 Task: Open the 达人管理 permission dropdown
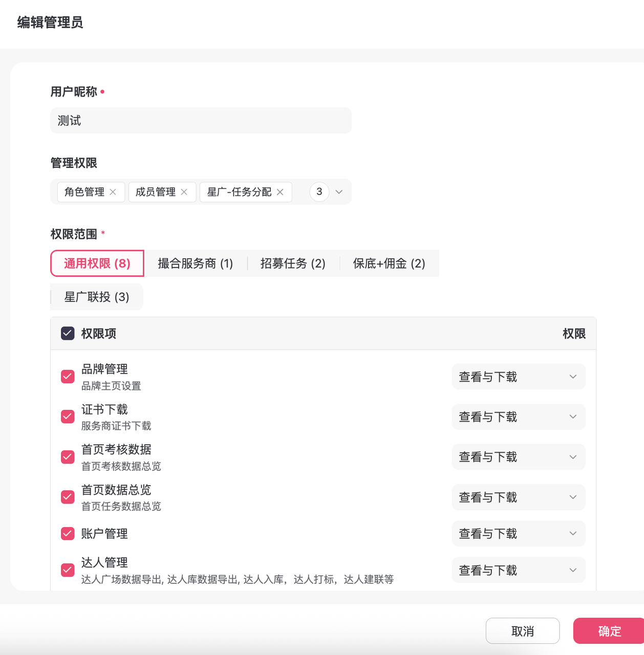[x=518, y=570]
